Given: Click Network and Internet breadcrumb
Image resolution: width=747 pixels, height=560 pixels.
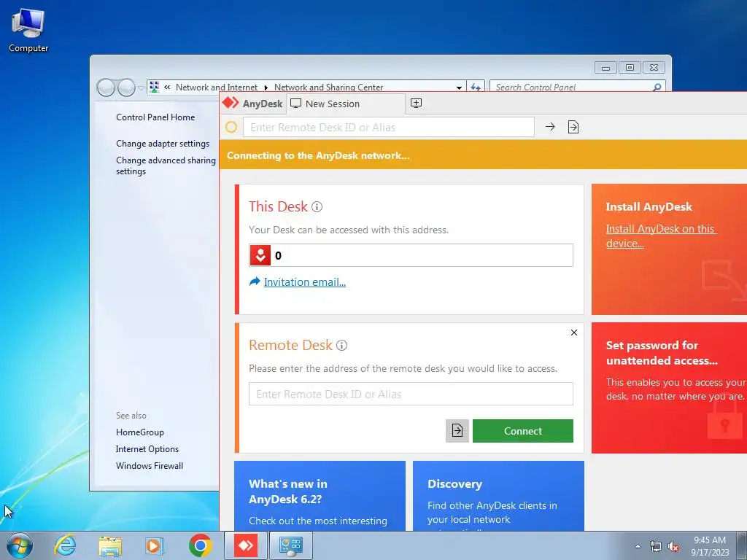Looking at the screenshot, I should click(216, 87).
